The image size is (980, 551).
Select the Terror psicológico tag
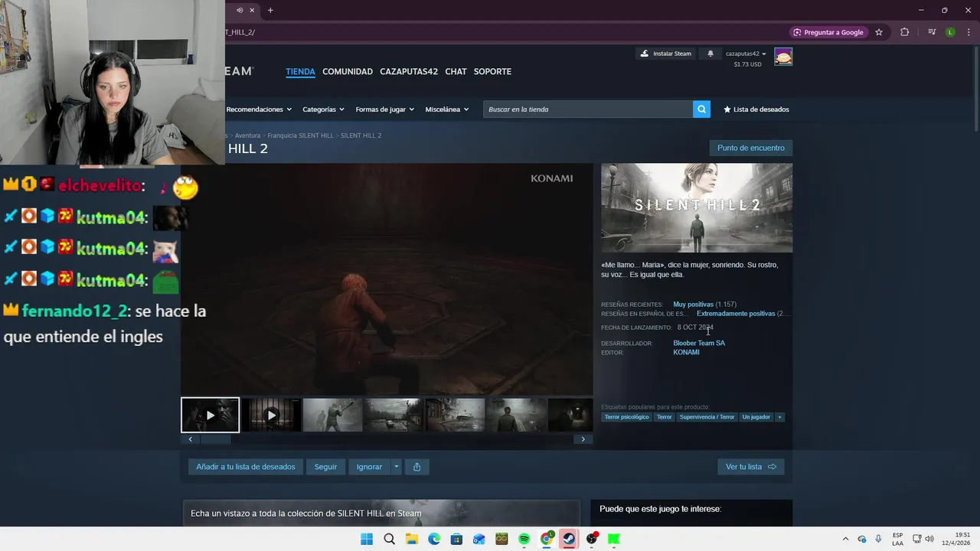tap(626, 417)
